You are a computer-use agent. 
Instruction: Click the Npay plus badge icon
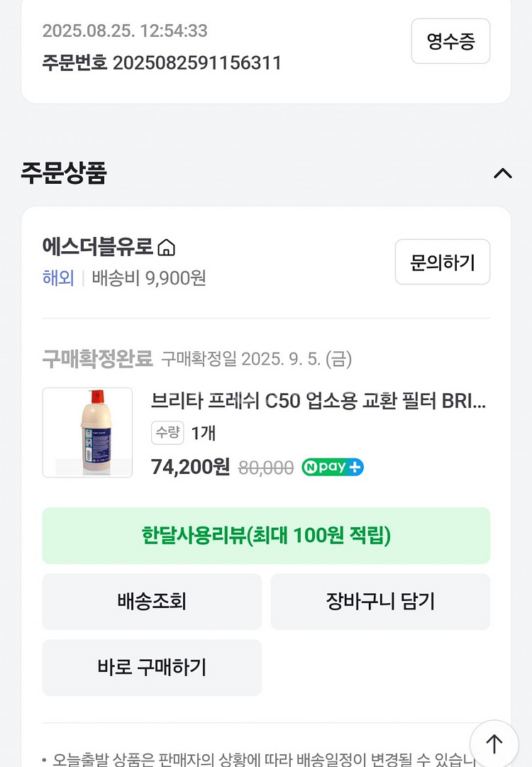pyautogui.click(x=333, y=468)
